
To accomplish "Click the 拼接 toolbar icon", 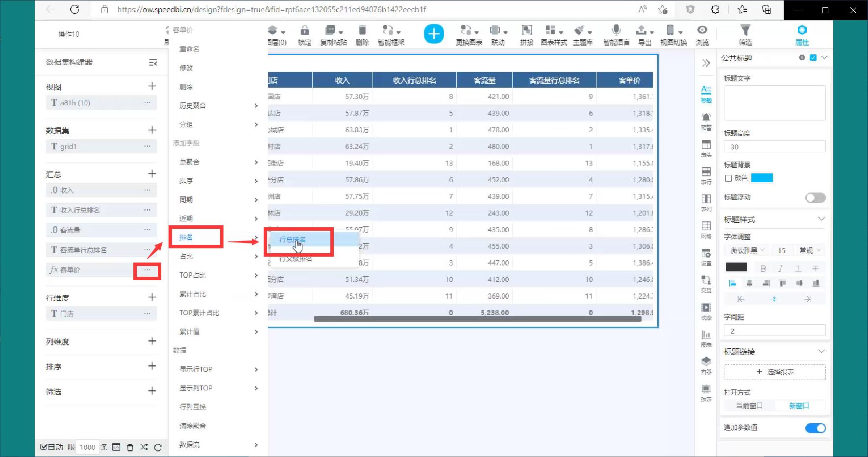I will (x=526, y=30).
